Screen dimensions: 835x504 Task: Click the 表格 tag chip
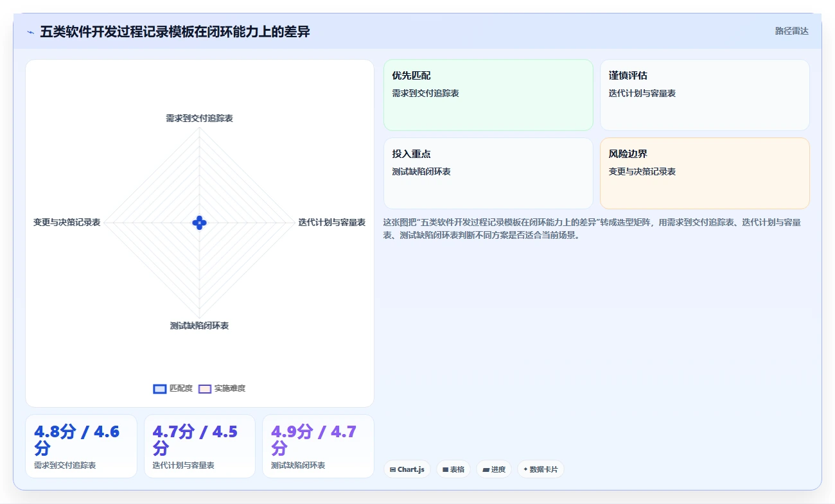point(453,469)
